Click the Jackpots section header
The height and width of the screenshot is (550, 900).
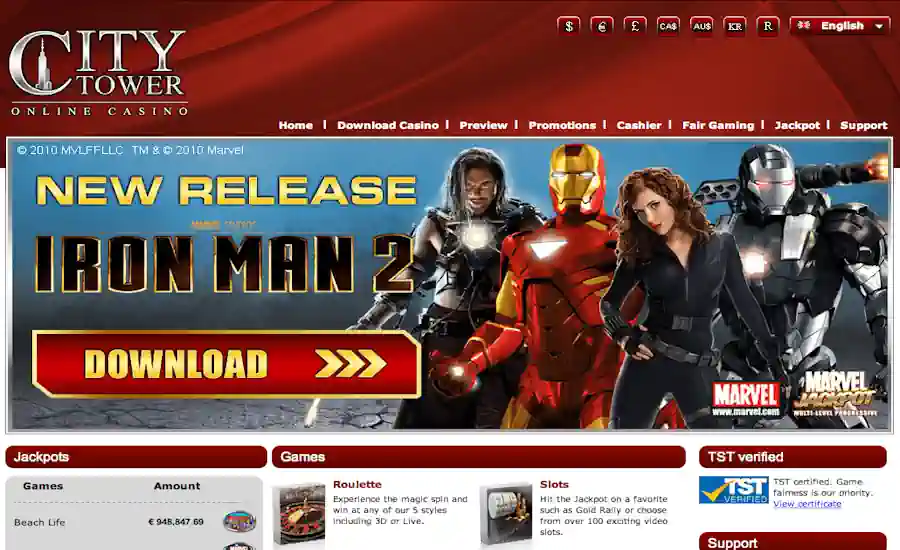[x=136, y=457]
